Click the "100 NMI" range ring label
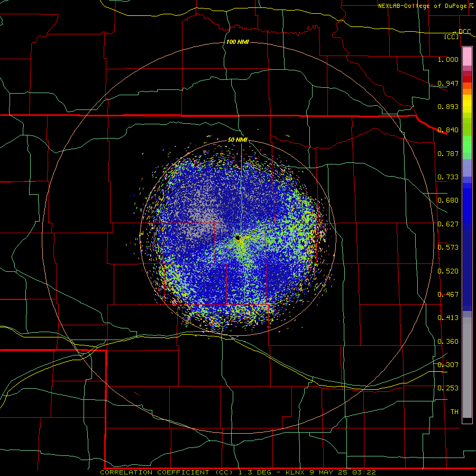This screenshot has height=476, width=476. pos(237,42)
